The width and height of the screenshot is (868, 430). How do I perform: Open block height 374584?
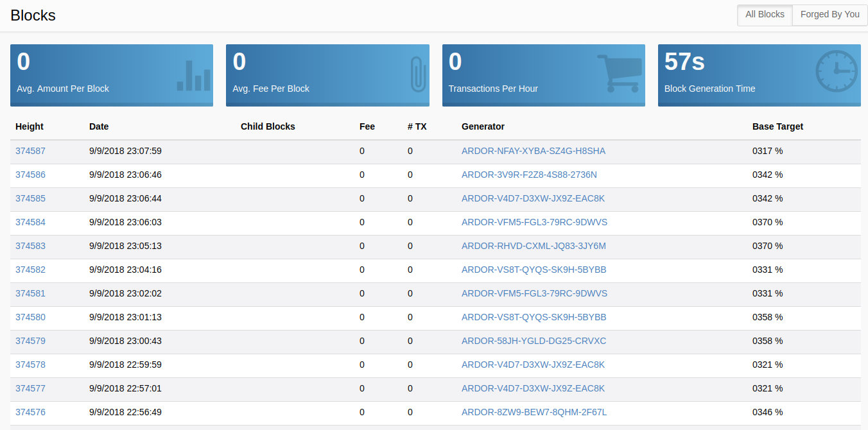coord(30,223)
